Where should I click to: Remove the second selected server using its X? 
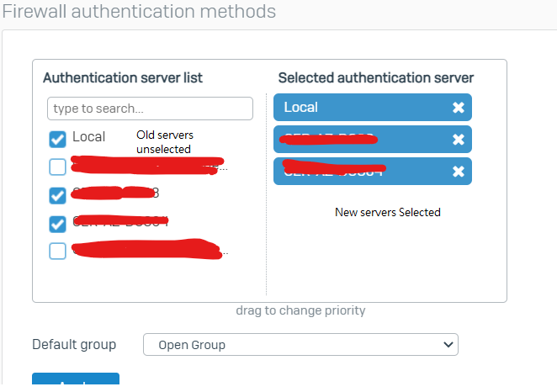point(458,140)
